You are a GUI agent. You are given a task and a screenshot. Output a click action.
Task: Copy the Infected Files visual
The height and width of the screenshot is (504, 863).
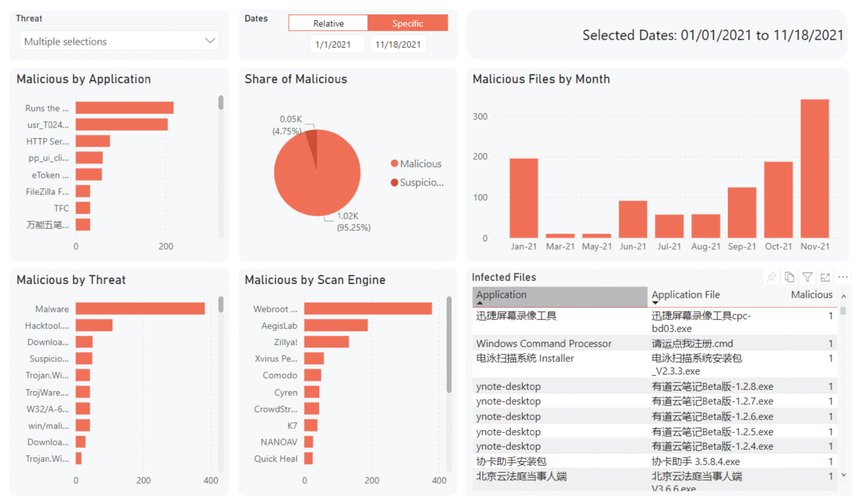(789, 277)
